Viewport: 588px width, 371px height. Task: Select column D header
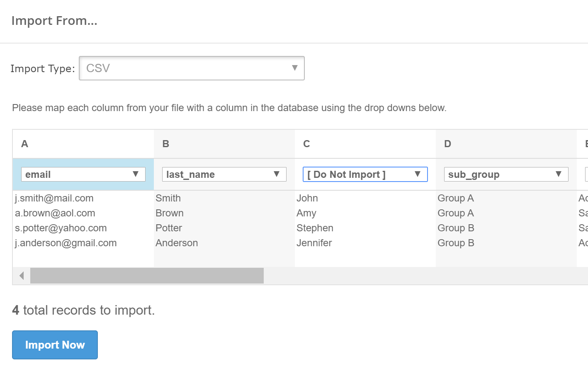pos(448,144)
